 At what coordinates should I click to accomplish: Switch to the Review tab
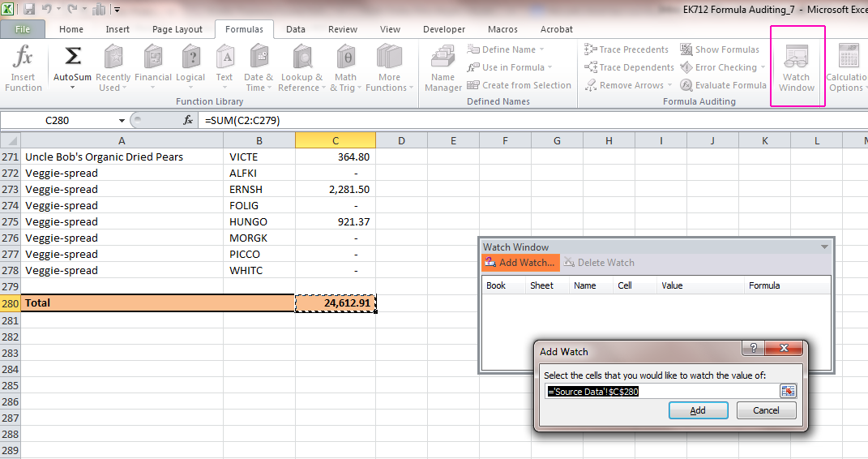pos(343,29)
